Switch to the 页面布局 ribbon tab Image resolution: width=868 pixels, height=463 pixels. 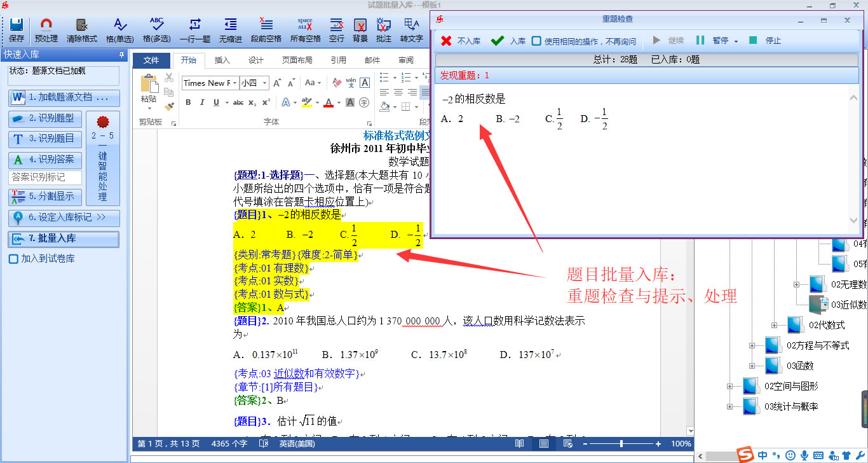297,60
